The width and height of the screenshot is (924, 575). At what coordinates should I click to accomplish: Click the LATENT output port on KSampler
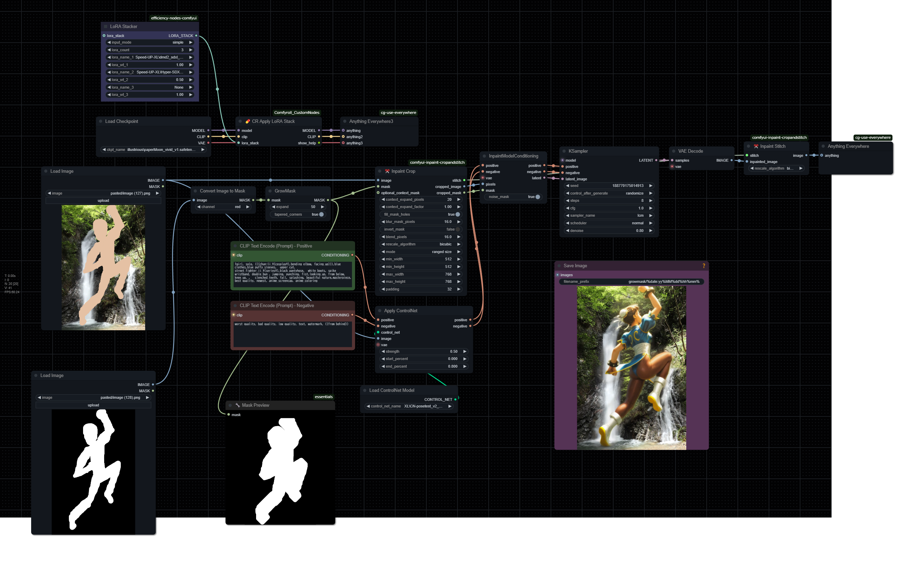click(656, 160)
